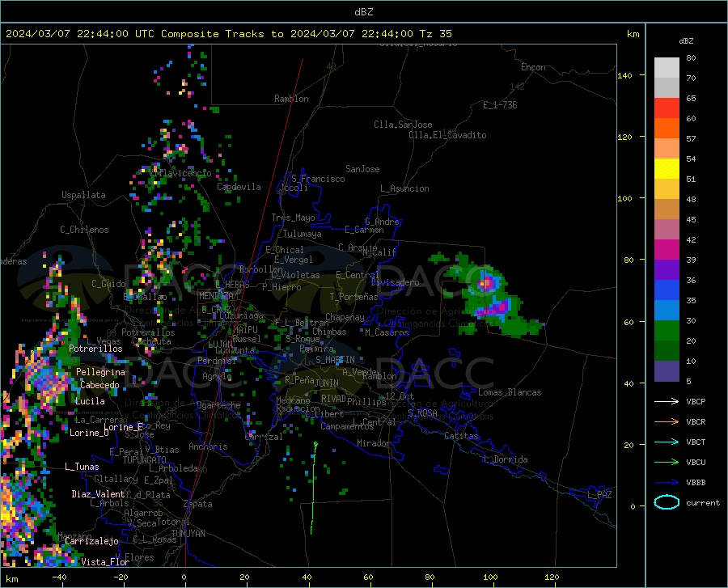
Task: Click the Mirador label
Action: (x=373, y=443)
